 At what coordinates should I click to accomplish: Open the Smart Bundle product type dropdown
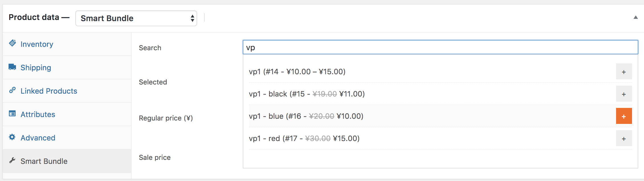pyautogui.click(x=136, y=18)
